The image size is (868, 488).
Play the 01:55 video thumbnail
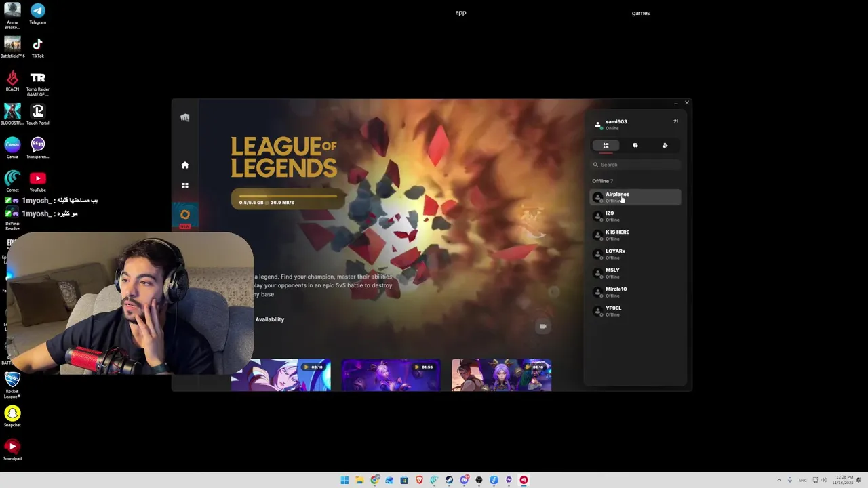[391, 375]
